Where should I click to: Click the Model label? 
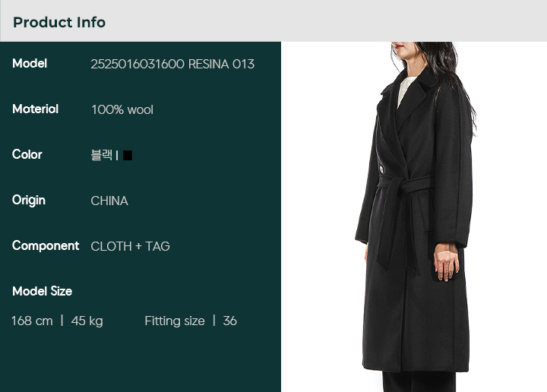(x=30, y=64)
